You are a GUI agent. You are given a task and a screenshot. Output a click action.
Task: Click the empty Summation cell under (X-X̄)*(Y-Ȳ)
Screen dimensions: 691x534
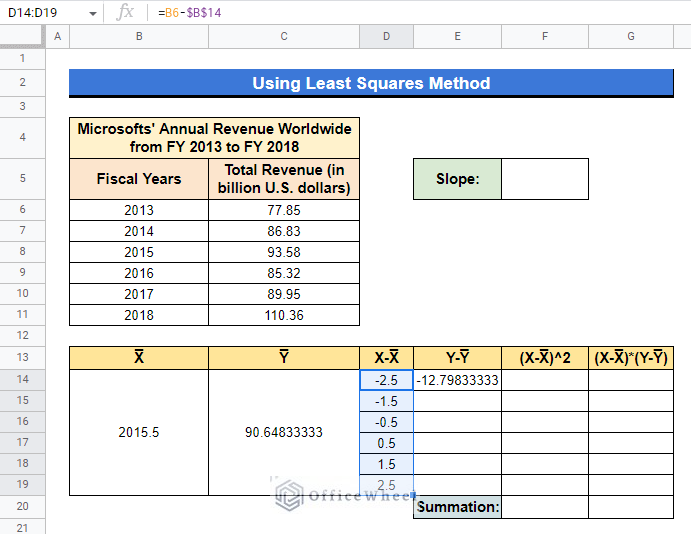pyautogui.click(x=631, y=507)
